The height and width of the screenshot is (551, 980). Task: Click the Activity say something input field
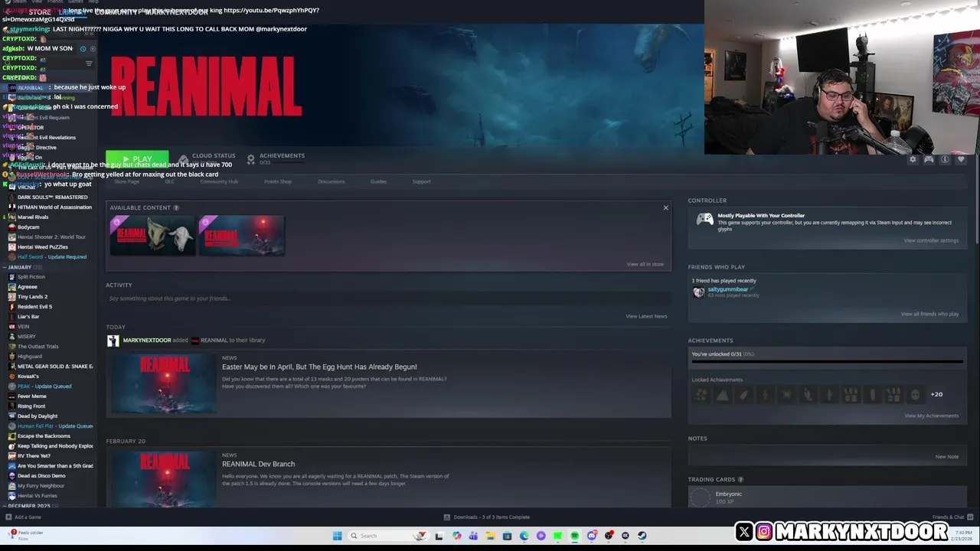(x=388, y=298)
